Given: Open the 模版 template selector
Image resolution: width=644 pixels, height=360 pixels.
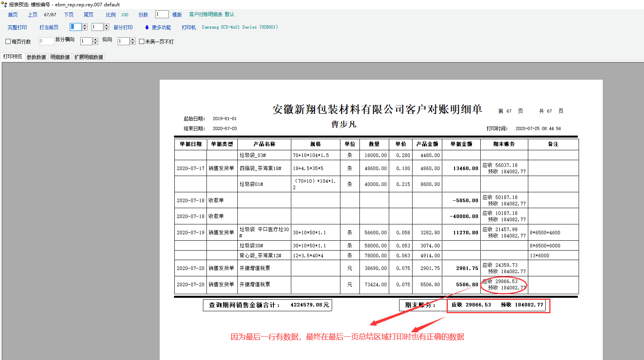Looking at the screenshot, I should [x=177, y=15].
